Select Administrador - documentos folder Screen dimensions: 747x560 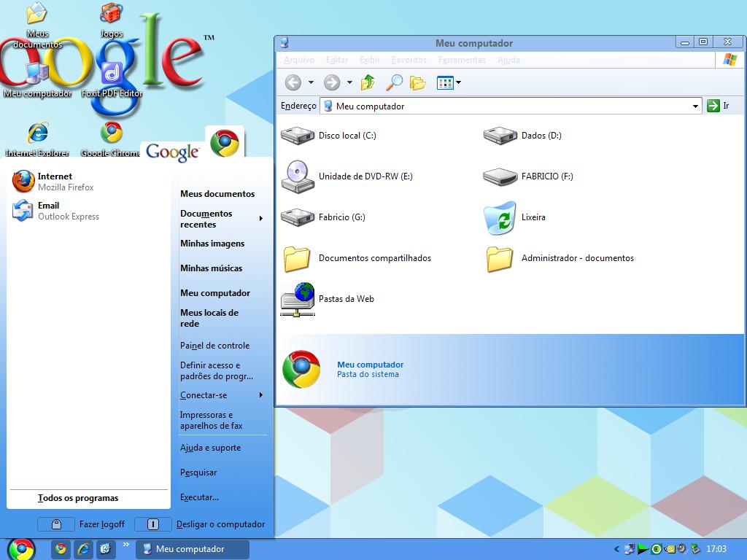560,259
